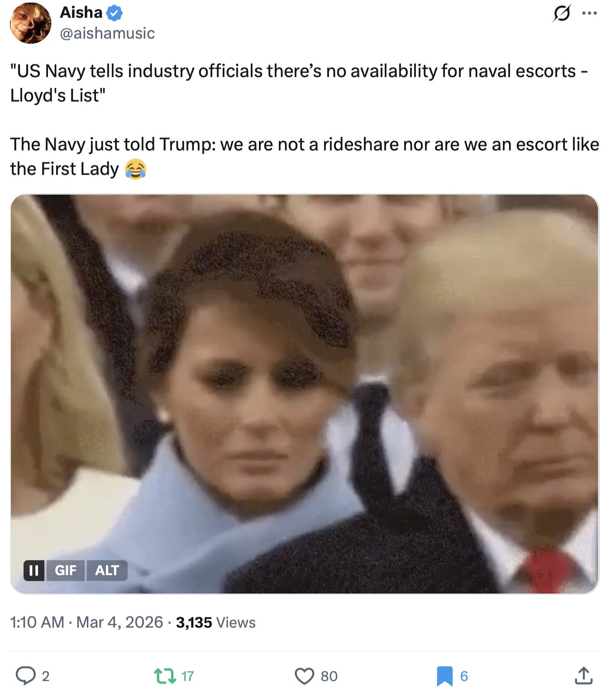Click the like count 80
616x690 pixels.
click(x=329, y=676)
